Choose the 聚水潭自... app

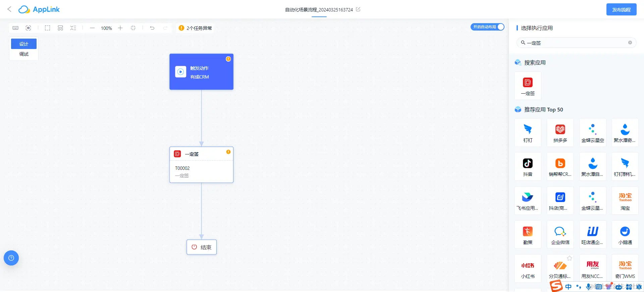coord(593,166)
